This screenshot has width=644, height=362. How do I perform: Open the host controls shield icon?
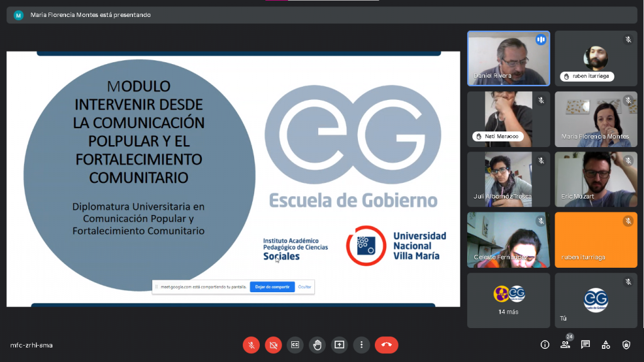coord(626,344)
